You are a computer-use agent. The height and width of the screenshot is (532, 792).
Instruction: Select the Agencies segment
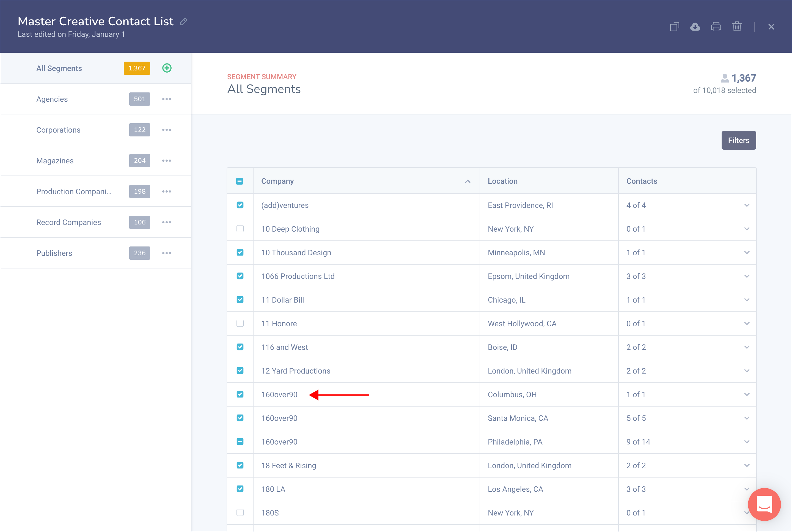click(x=96, y=99)
